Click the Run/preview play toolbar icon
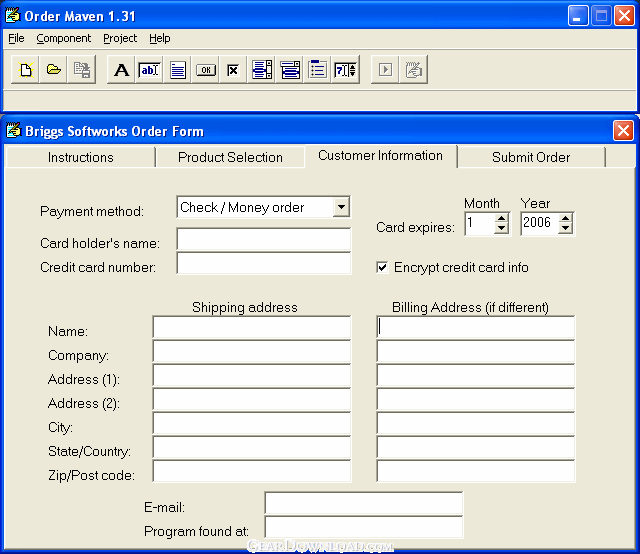This screenshot has width=640, height=554. point(385,70)
